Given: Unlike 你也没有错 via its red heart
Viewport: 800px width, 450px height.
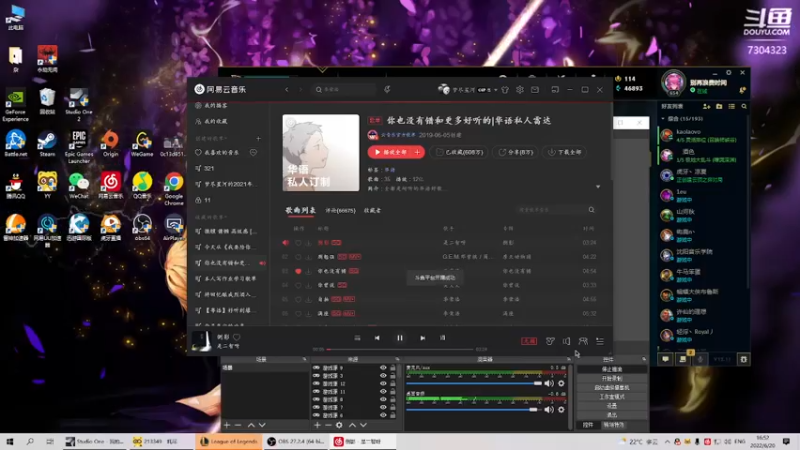Looking at the screenshot, I should point(298,271).
